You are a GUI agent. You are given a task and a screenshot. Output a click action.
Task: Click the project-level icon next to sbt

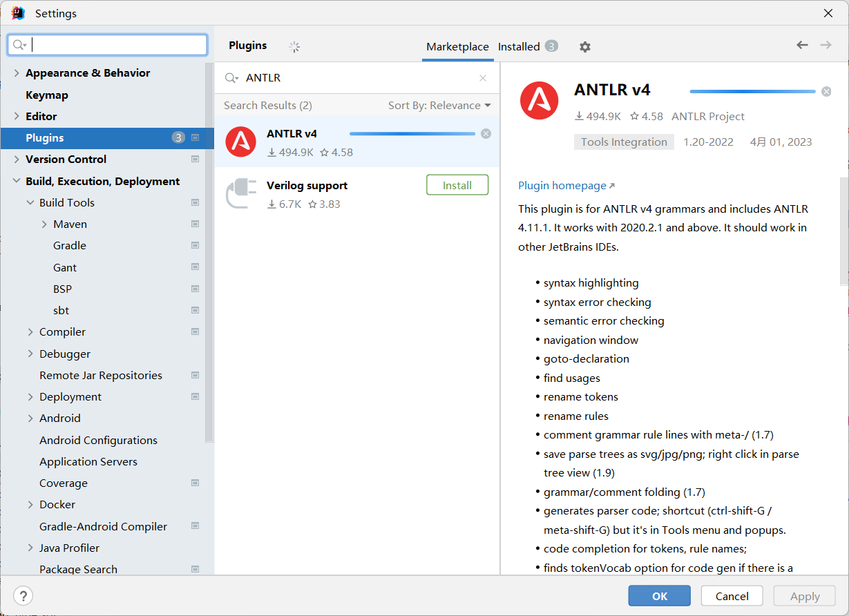[x=195, y=311]
